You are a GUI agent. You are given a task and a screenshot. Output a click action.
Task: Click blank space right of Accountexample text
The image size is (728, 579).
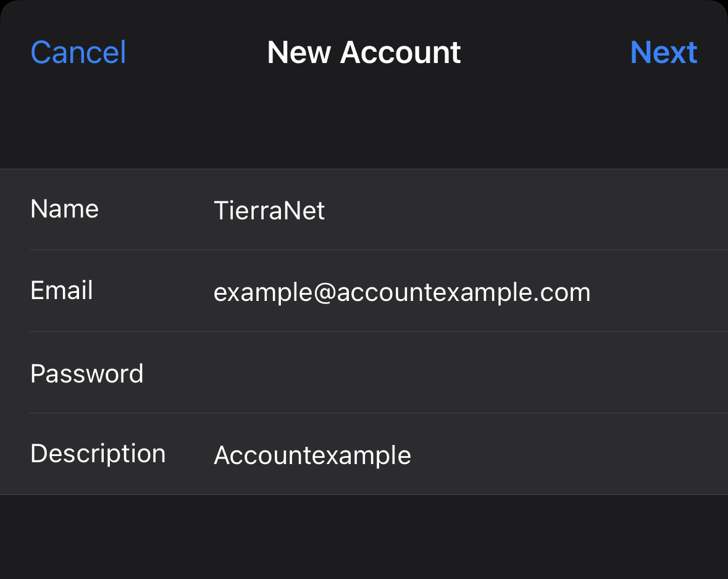click(x=568, y=455)
